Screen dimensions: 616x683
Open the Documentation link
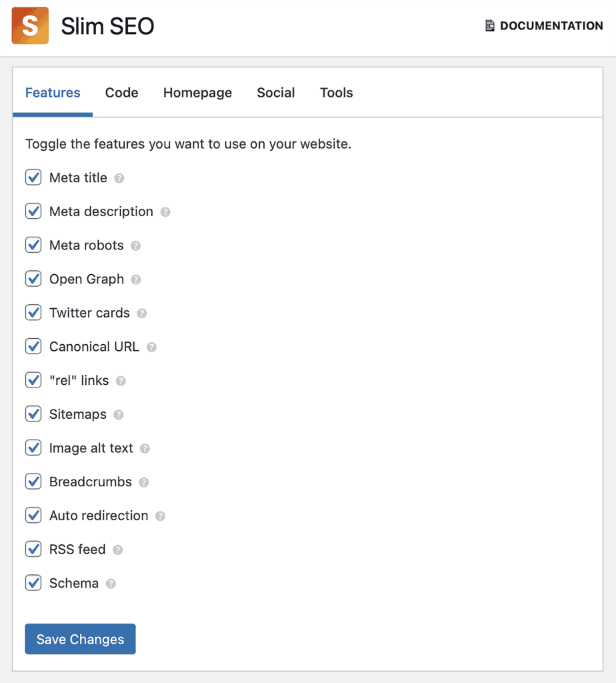(543, 26)
